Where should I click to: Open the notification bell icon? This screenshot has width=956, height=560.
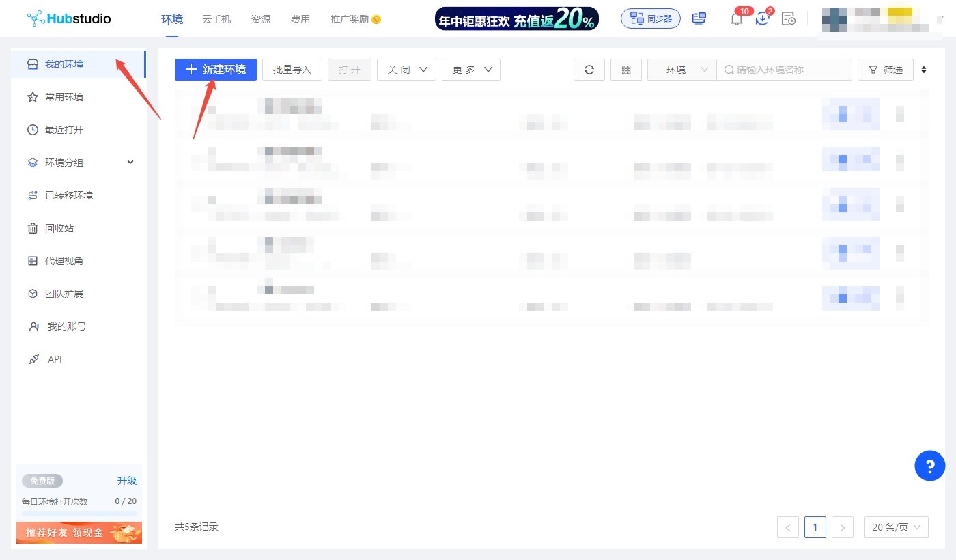(x=737, y=19)
